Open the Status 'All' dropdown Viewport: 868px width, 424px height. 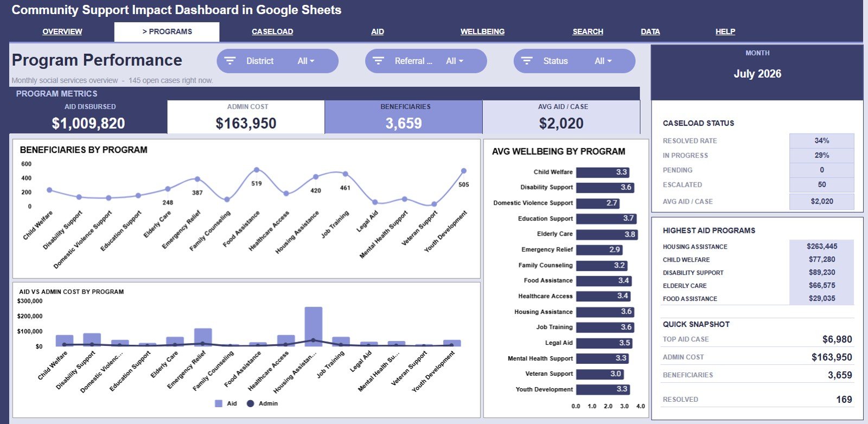pos(603,61)
